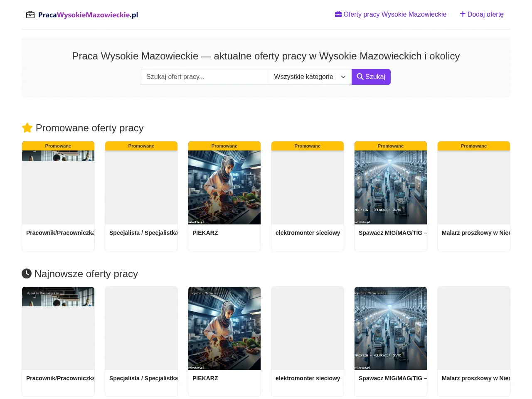
Task: Click the briefcase logo icon in header
Action: coord(30,15)
